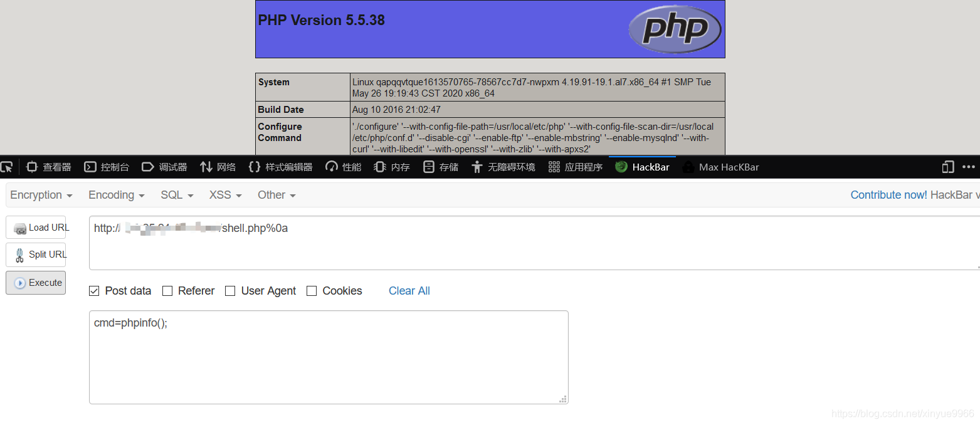Expand the Encryption dropdown

point(41,195)
